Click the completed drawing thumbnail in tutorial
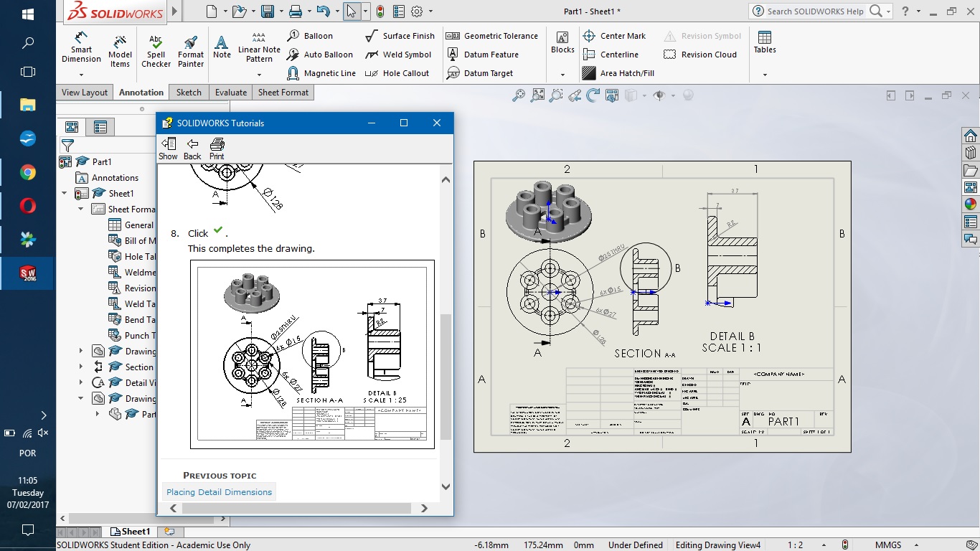The image size is (980, 551). [312, 354]
